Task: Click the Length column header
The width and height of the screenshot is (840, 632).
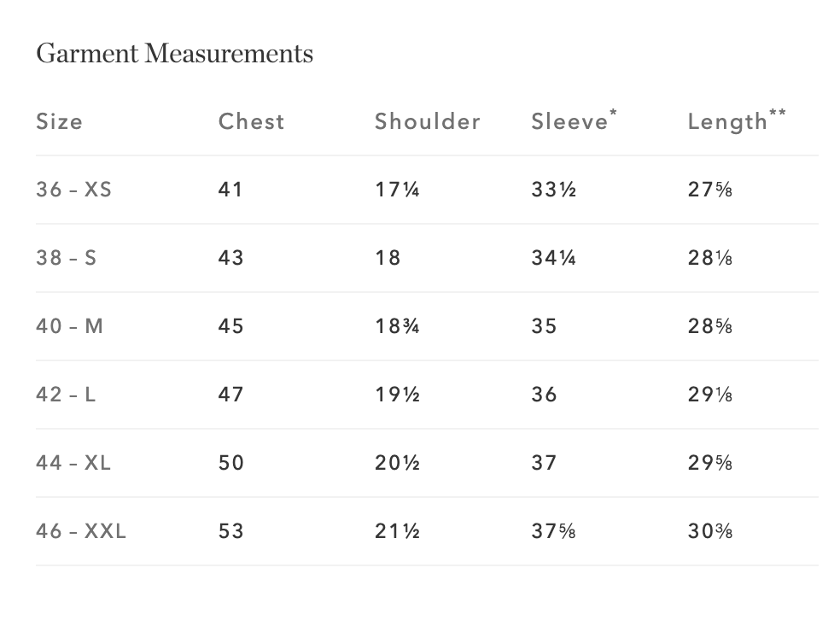Action: coord(737,120)
